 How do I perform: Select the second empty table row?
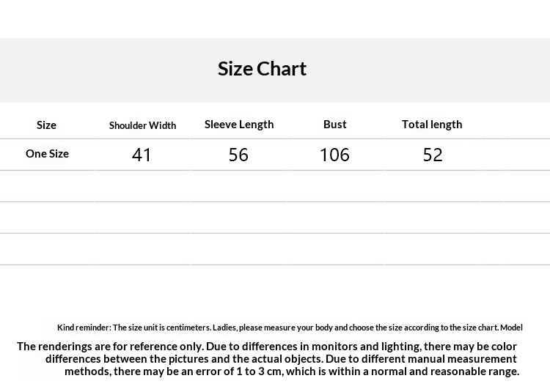point(275,218)
